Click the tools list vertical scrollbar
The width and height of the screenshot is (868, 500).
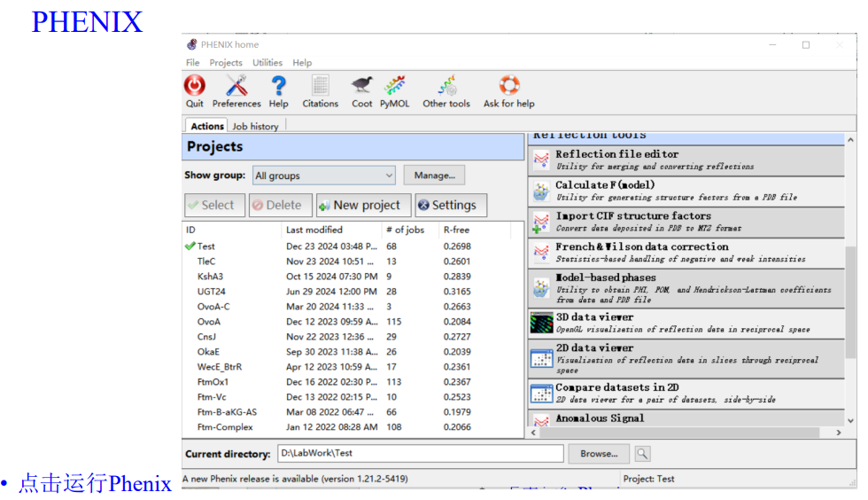(851, 302)
